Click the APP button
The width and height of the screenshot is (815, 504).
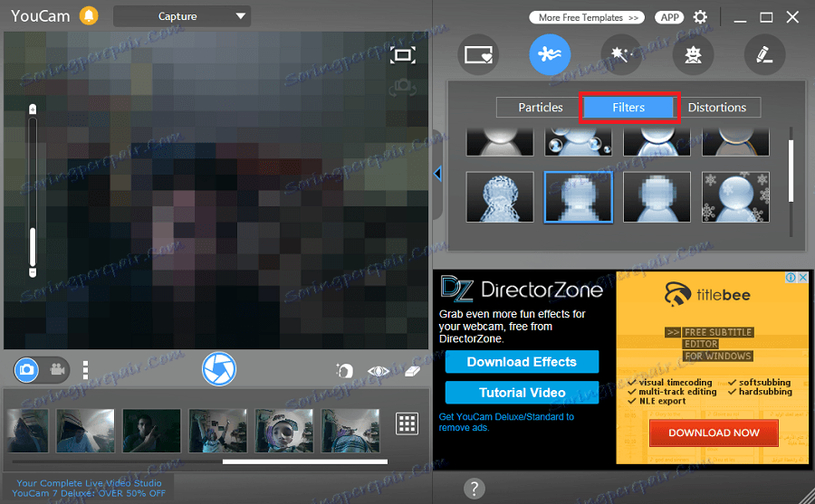pos(669,18)
